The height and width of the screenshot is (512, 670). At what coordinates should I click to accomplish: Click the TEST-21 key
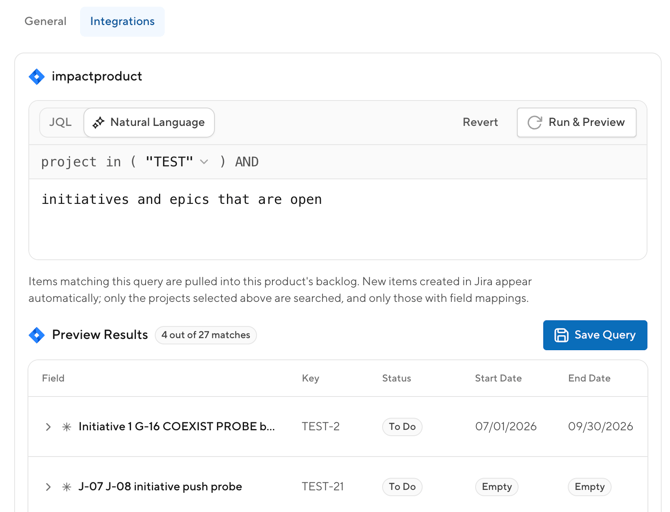click(x=323, y=487)
